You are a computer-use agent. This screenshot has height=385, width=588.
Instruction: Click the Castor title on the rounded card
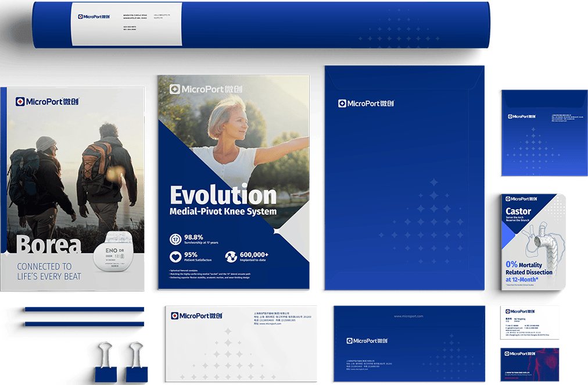coord(518,211)
